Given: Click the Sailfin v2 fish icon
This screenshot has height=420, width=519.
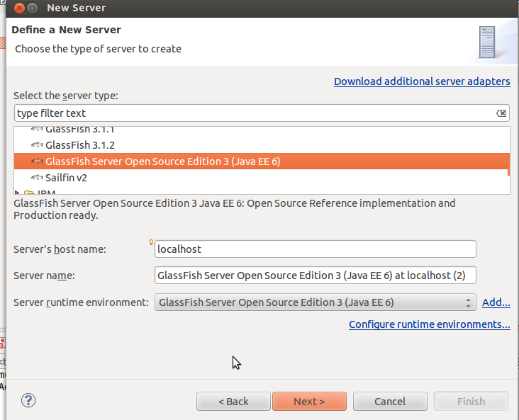Looking at the screenshot, I should (38, 177).
